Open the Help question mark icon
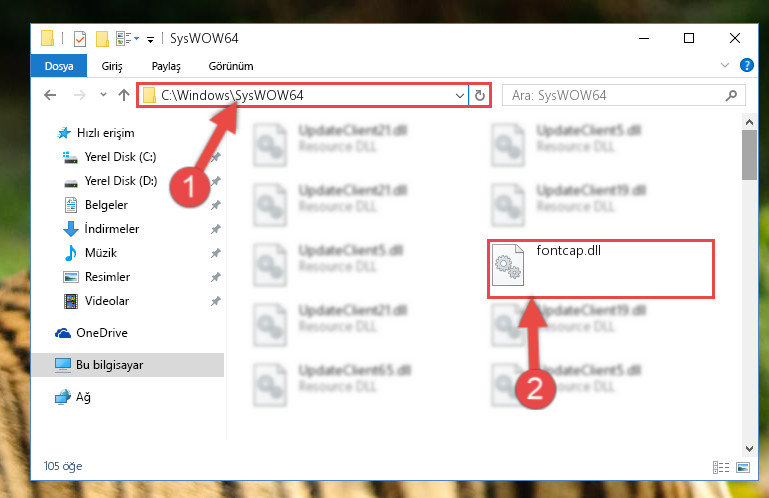 tap(746, 65)
